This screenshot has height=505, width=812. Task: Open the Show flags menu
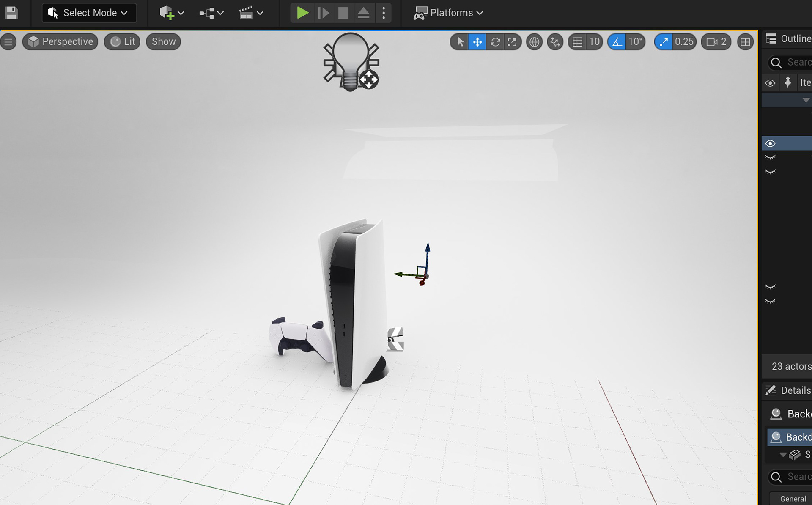(163, 41)
